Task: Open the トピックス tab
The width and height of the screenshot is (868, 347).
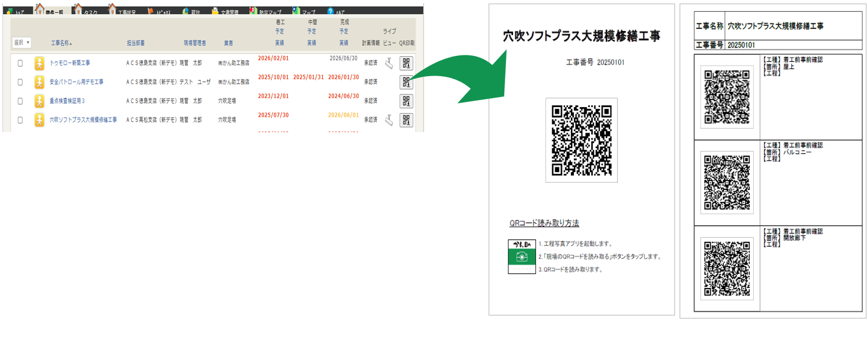Action: click(x=159, y=11)
